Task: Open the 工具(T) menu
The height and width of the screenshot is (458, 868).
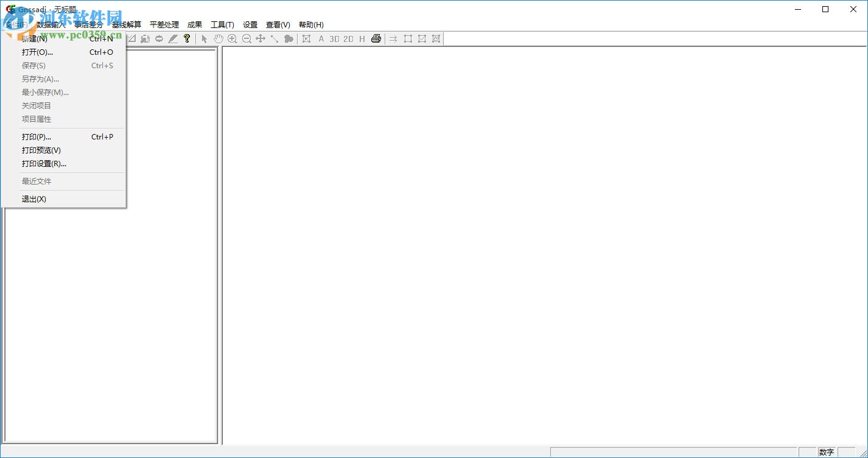Action: 222,25
